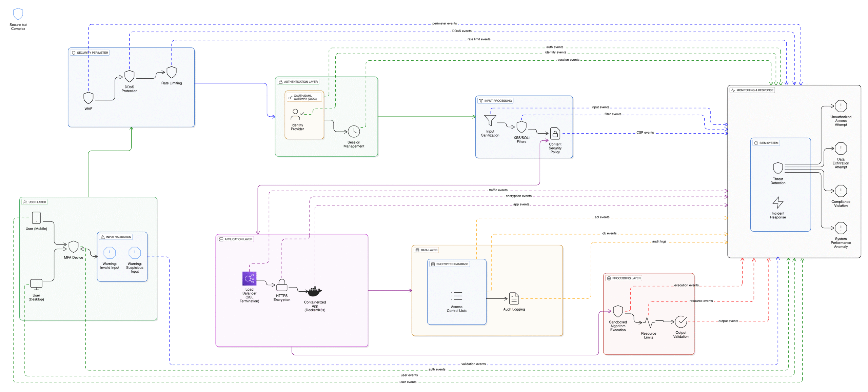Image resolution: width=868 pixels, height=392 pixels.
Task: Select the DDoS events edge label
Action: pyautogui.click(x=461, y=31)
